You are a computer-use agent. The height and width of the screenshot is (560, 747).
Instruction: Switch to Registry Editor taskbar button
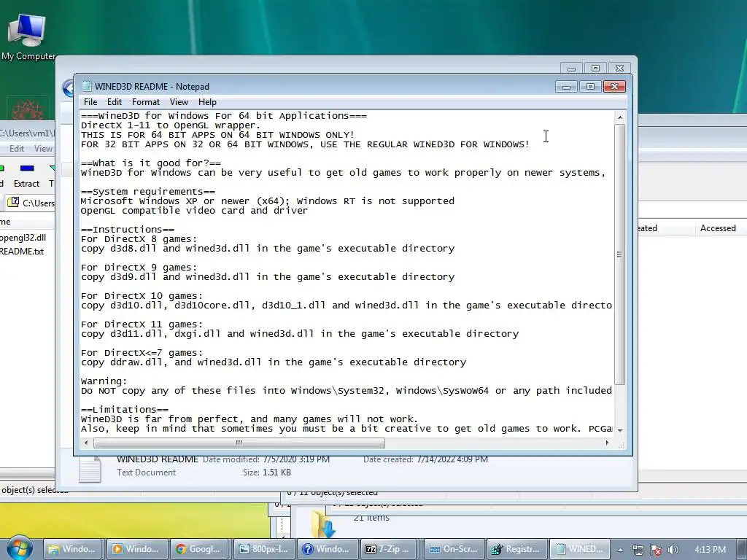point(517,549)
